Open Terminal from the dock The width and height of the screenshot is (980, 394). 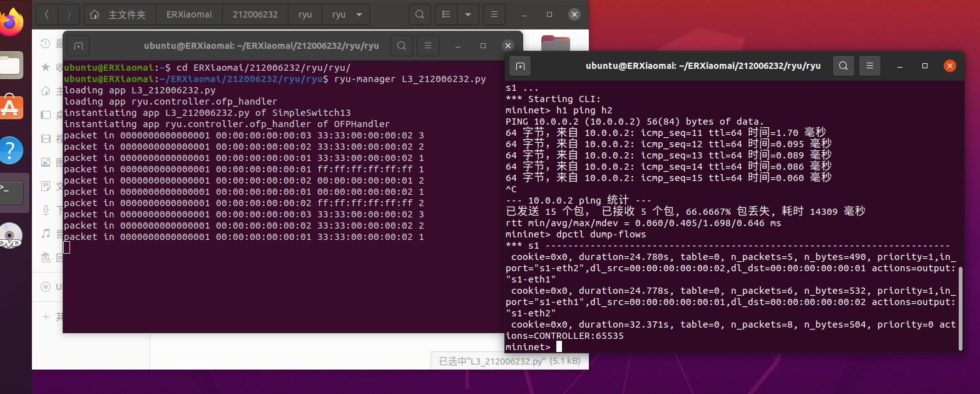pyautogui.click(x=11, y=193)
